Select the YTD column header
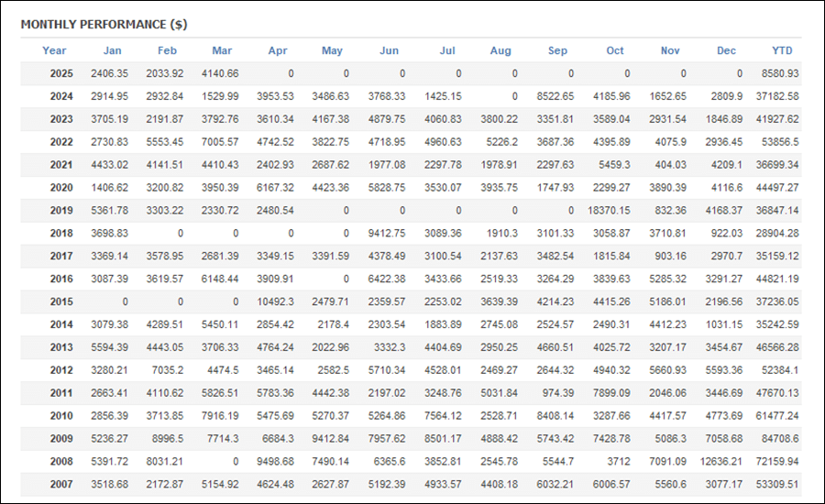This screenshot has width=825, height=504. (x=782, y=50)
